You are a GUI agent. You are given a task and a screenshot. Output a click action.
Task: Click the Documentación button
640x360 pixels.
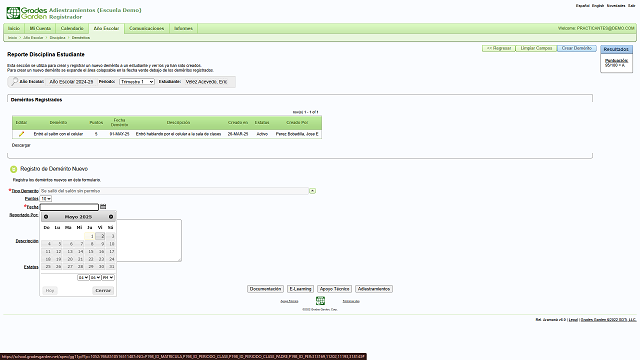tap(265, 289)
